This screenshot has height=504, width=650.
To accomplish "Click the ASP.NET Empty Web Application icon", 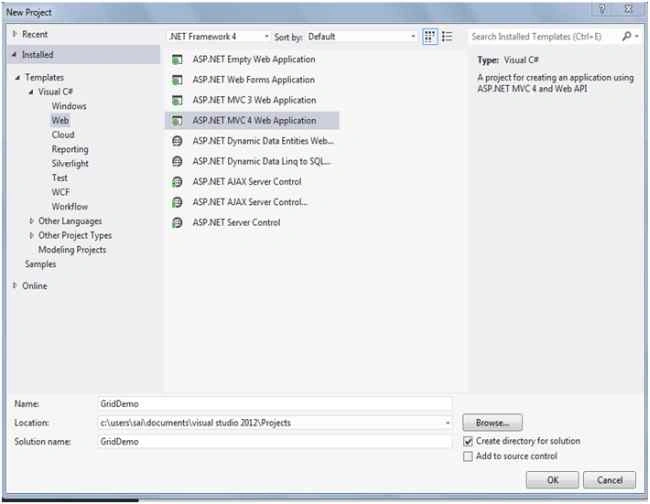I will tap(177, 60).
